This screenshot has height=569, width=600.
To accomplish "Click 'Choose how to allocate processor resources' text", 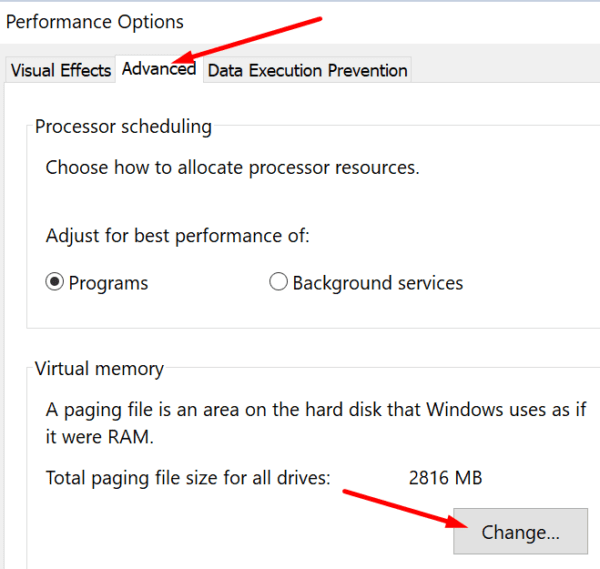I will tap(232, 167).
